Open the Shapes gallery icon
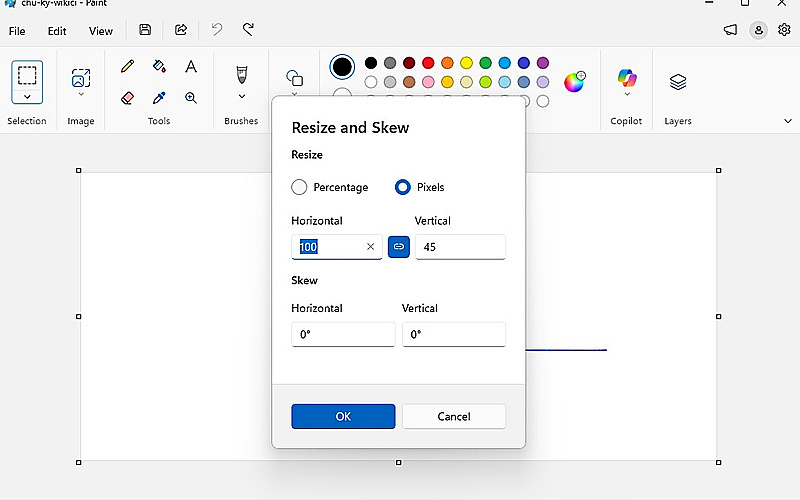This screenshot has height=500, width=800. pyautogui.click(x=294, y=78)
